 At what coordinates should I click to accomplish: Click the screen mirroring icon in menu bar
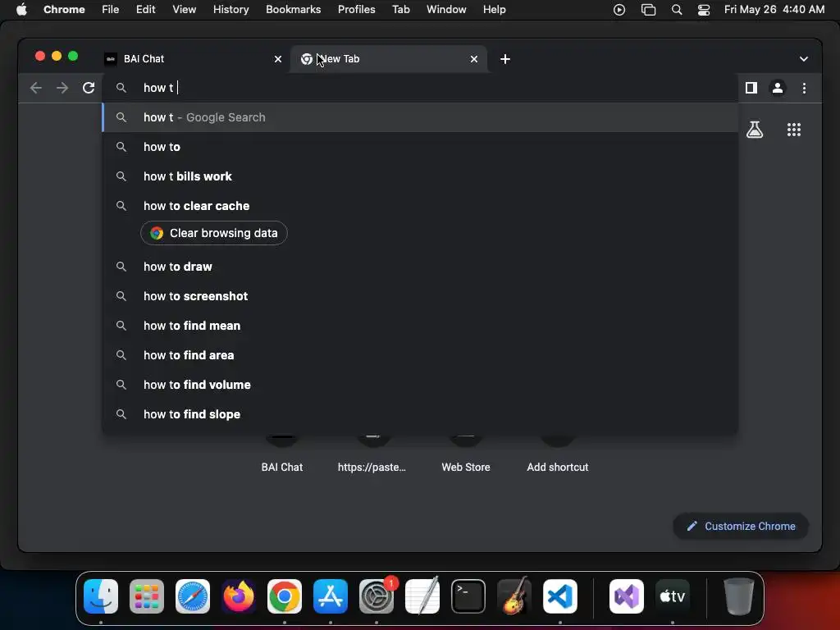(648, 10)
